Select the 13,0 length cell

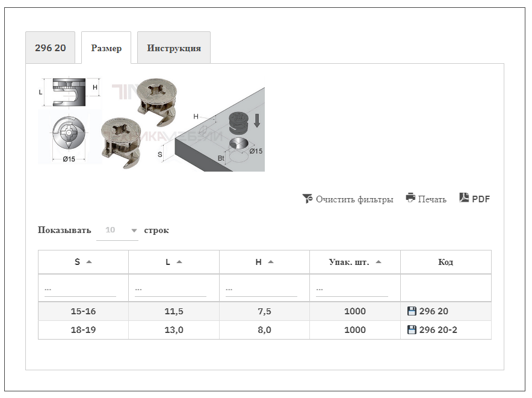pos(174,330)
